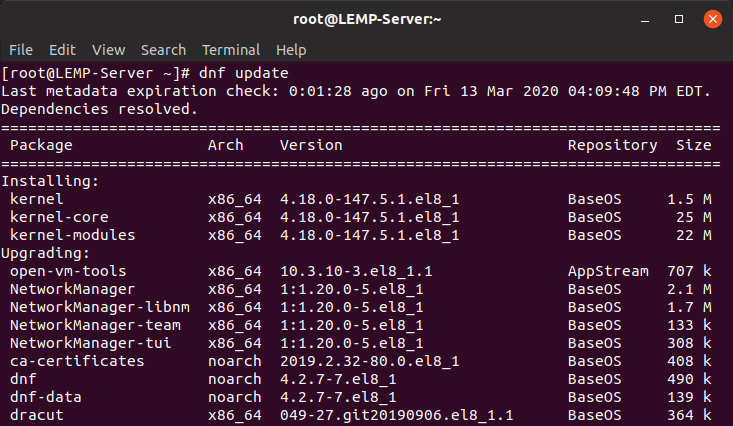Click version '10.3.10-3.el8_1.1'
This screenshot has height=426, width=733.
point(356,271)
